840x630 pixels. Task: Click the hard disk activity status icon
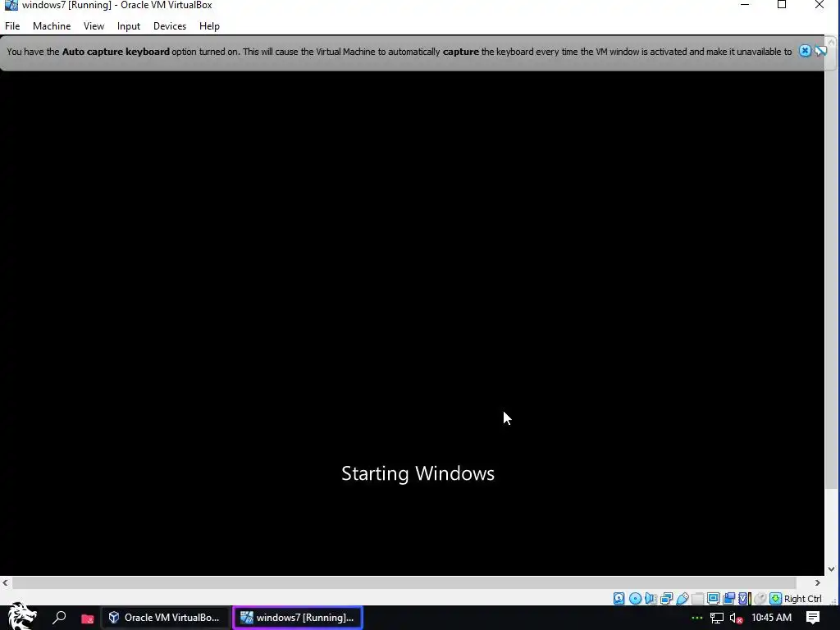[619, 598]
